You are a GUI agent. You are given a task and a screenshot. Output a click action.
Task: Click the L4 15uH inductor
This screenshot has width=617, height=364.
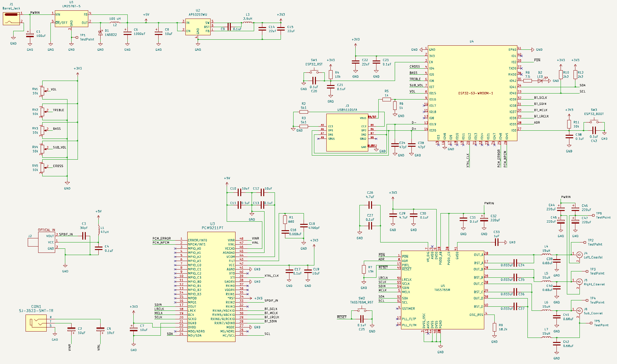[x=546, y=254]
